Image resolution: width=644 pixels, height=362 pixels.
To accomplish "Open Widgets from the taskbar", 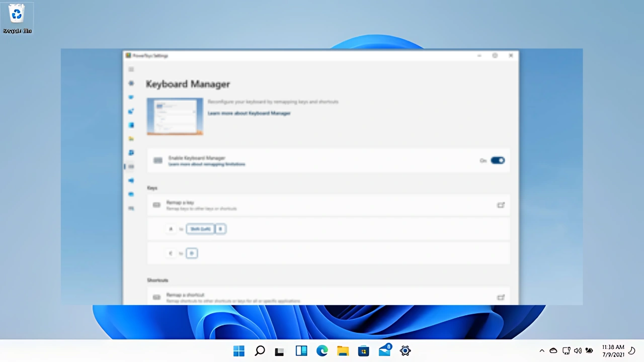I will (301, 351).
